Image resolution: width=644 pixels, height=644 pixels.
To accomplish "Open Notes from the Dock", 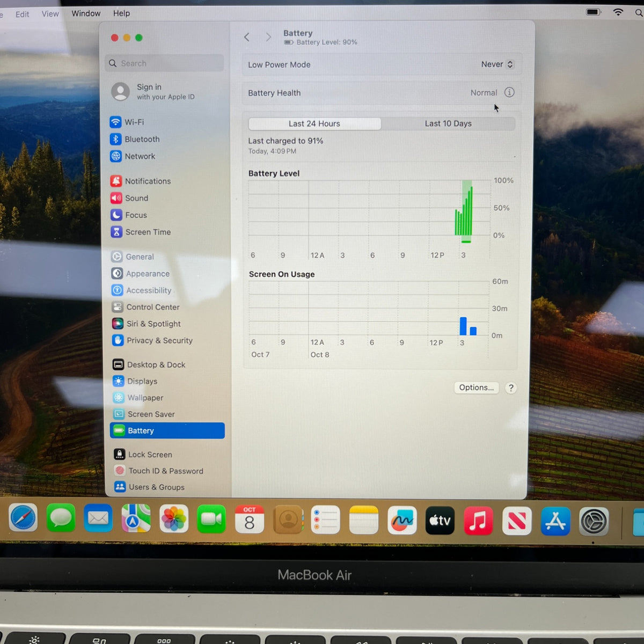I will 363,520.
